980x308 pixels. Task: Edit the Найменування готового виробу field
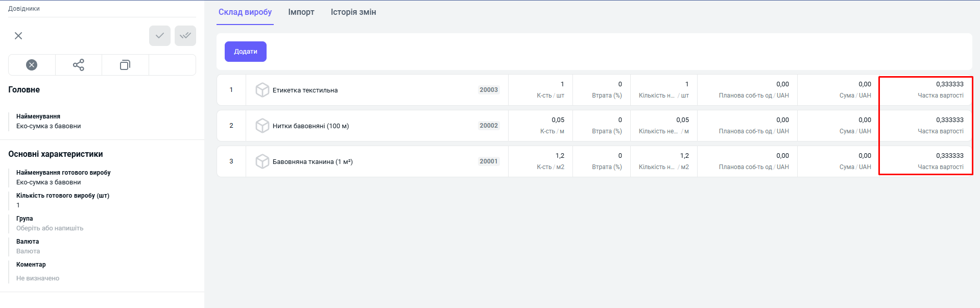[x=49, y=182]
